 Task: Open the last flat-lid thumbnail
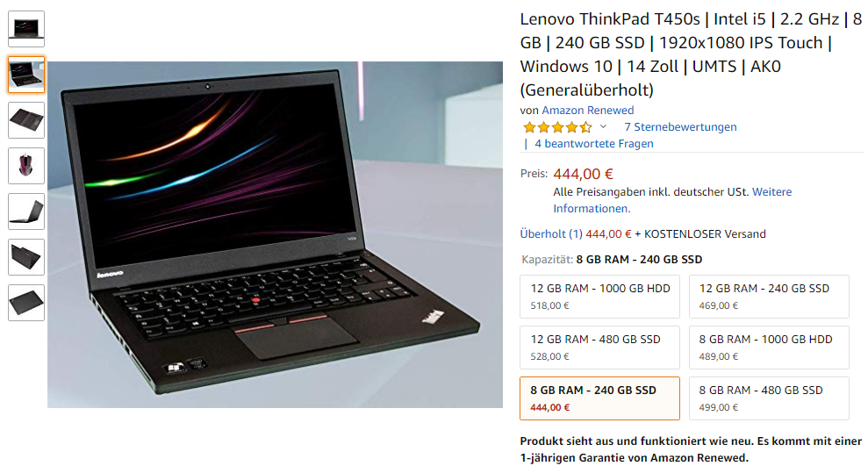26,303
